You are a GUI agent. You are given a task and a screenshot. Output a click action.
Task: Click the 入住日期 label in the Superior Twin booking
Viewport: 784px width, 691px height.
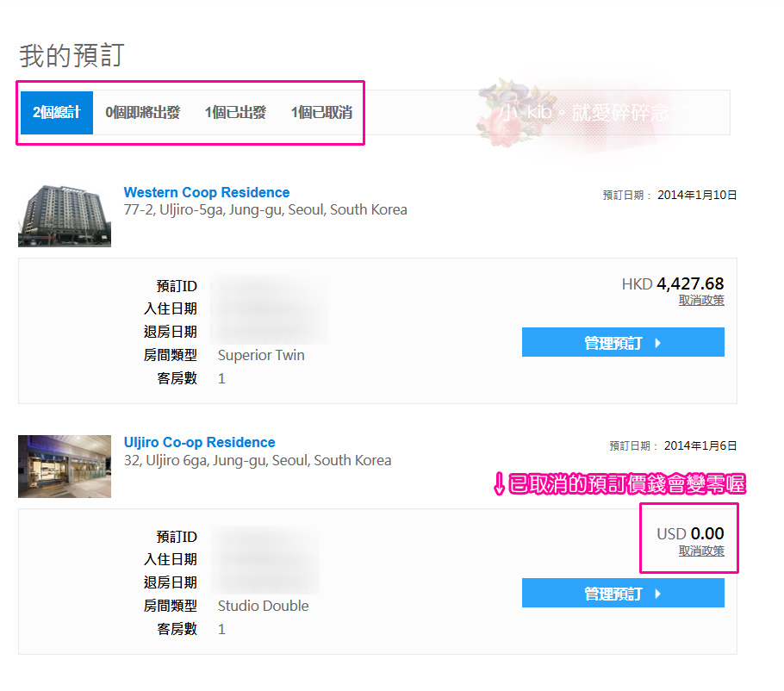[171, 309]
